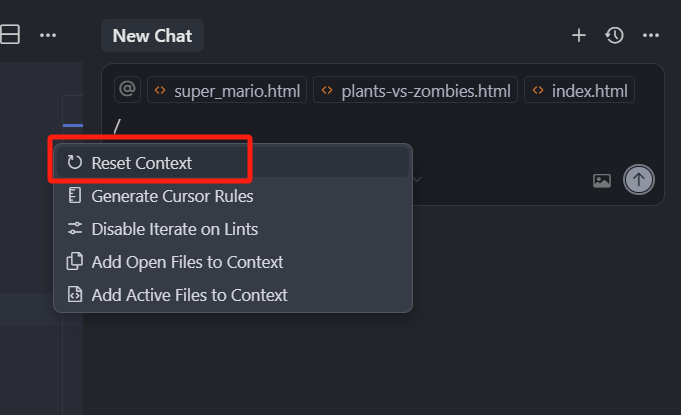Click the plus icon to start new chat
This screenshot has height=415, width=681.
pyautogui.click(x=579, y=35)
